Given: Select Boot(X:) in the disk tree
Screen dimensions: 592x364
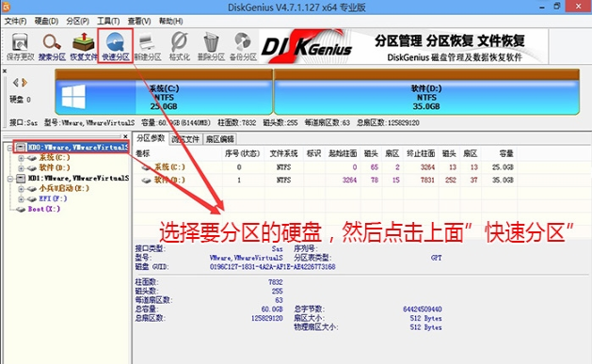Looking at the screenshot, I should click(x=44, y=209).
